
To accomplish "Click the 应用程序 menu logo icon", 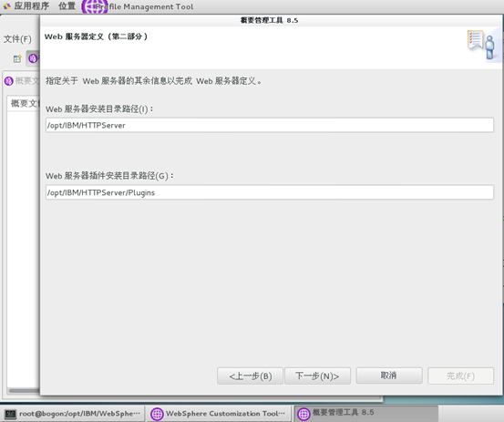I will [x=6, y=5].
